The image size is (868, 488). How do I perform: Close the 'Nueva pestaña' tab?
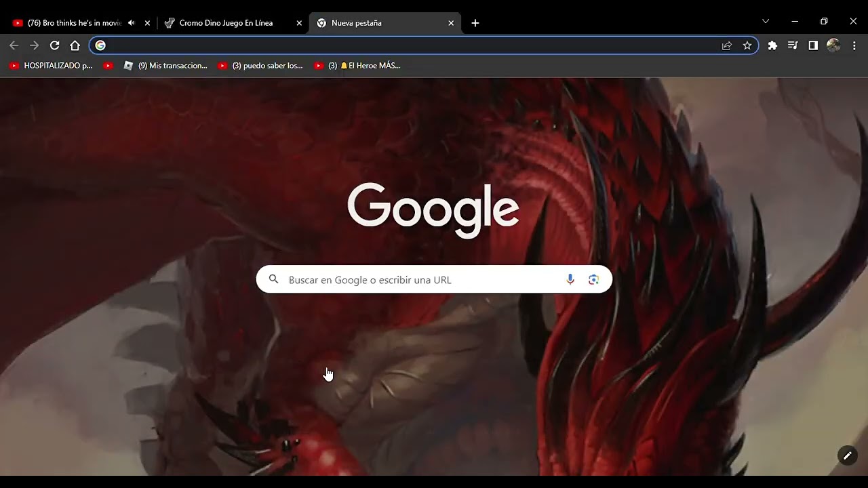click(451, 23)
